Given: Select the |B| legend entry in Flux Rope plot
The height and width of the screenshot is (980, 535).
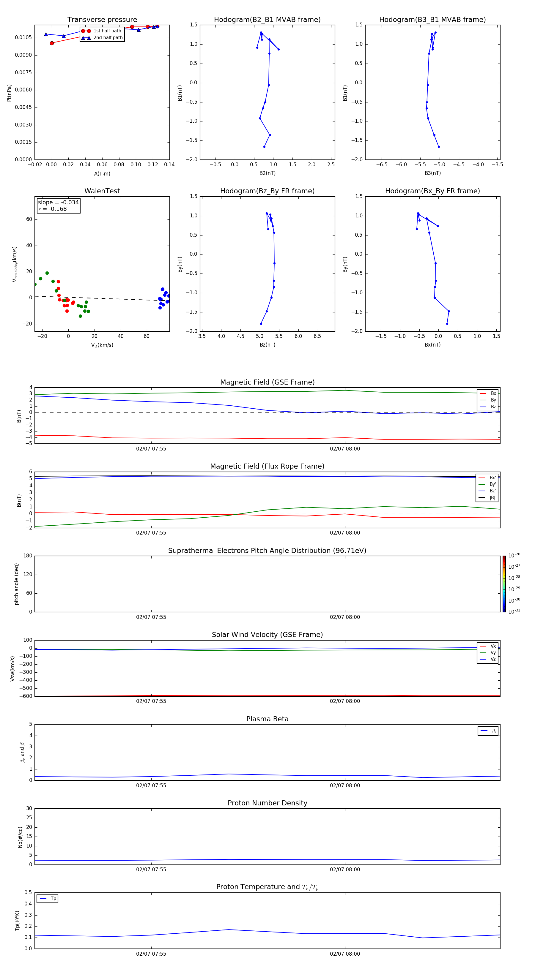Looking at the screenshot, I should 487,498.
